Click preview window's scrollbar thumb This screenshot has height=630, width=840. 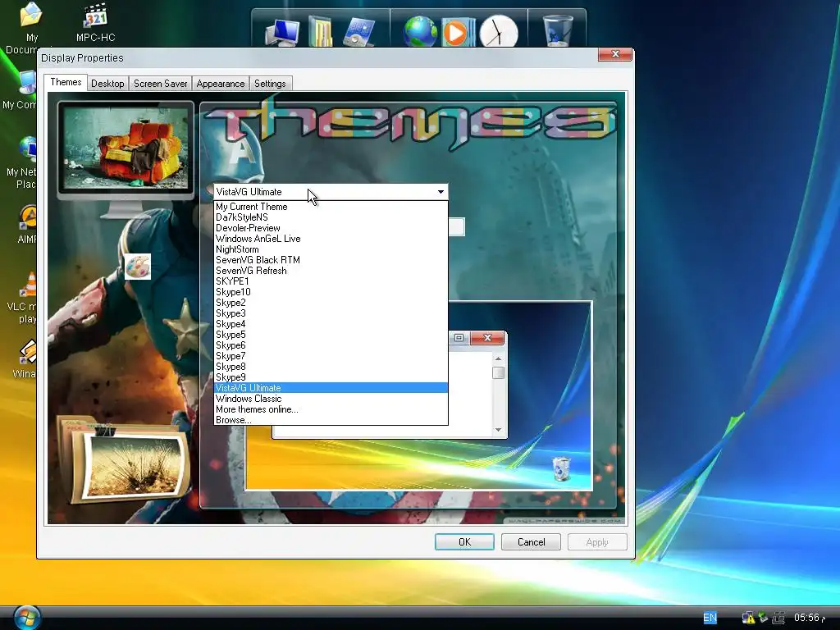pos(498,372)
